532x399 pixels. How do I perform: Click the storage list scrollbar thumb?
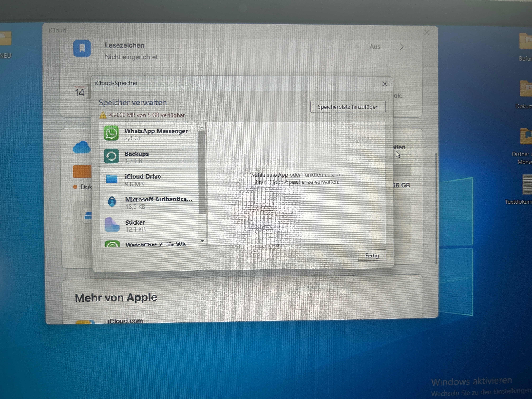coord(202,172)
